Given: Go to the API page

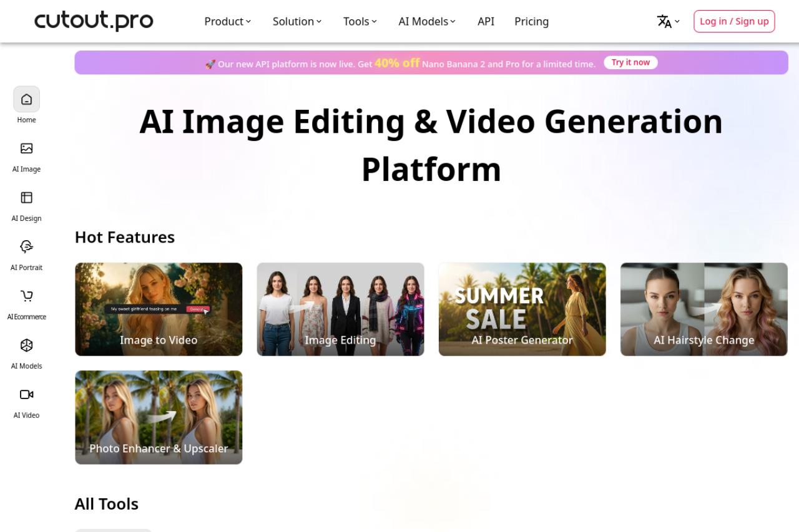Looking at the screenshot, I should (486, 22).
